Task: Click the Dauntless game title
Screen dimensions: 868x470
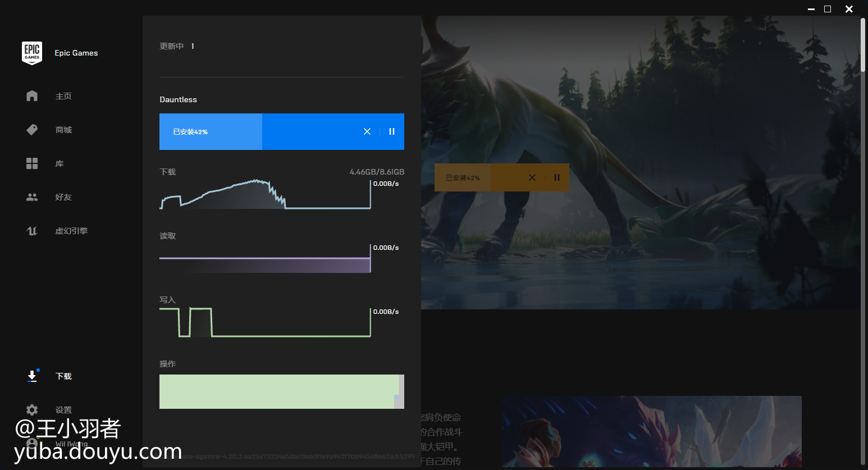Action: 178,99
